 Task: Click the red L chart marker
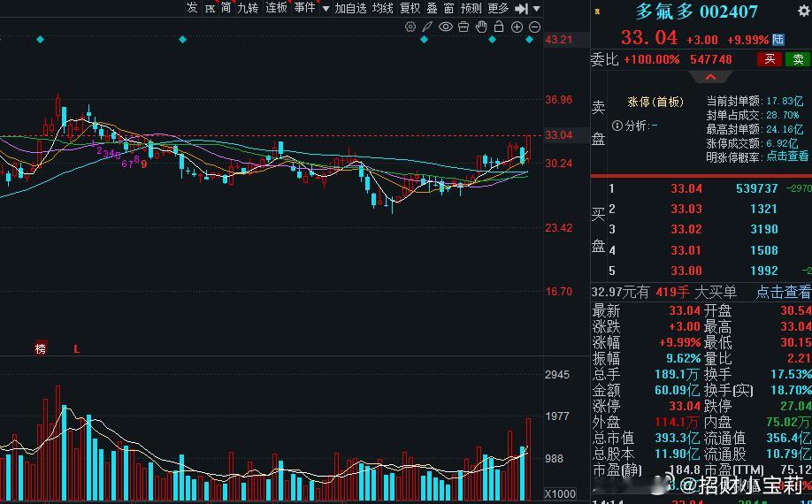click(77, 348)
